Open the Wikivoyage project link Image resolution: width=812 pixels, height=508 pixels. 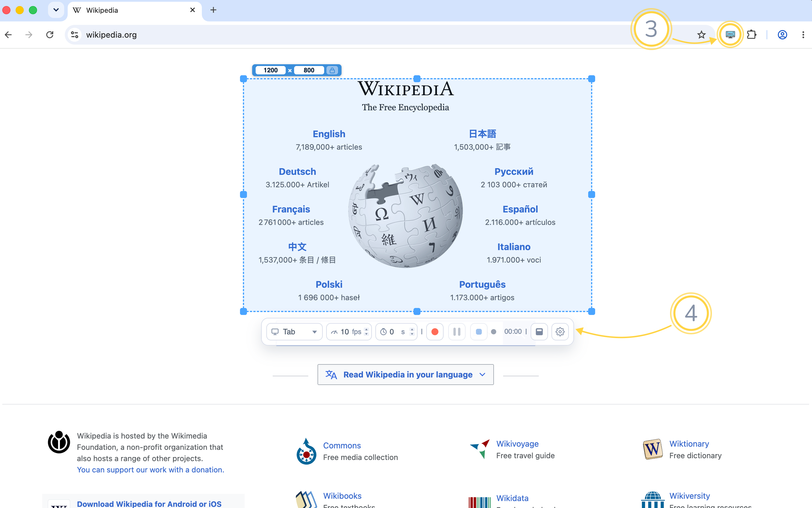tap(517, 443)
